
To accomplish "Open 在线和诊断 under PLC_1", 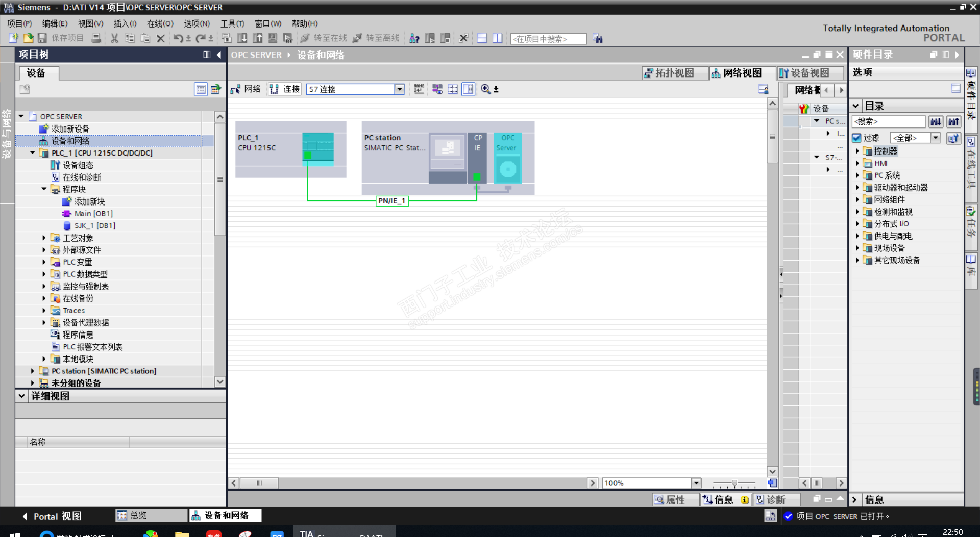I will tap(82, 177).
